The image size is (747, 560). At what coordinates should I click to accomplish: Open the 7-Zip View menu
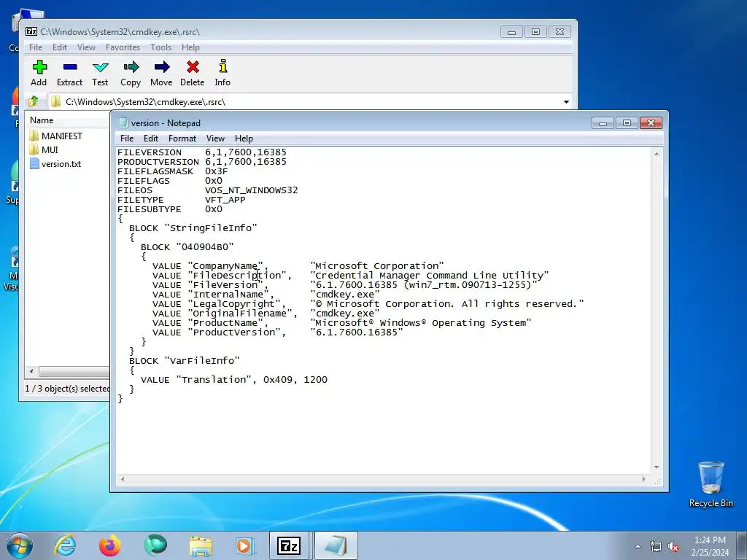(x=86, y=47)
